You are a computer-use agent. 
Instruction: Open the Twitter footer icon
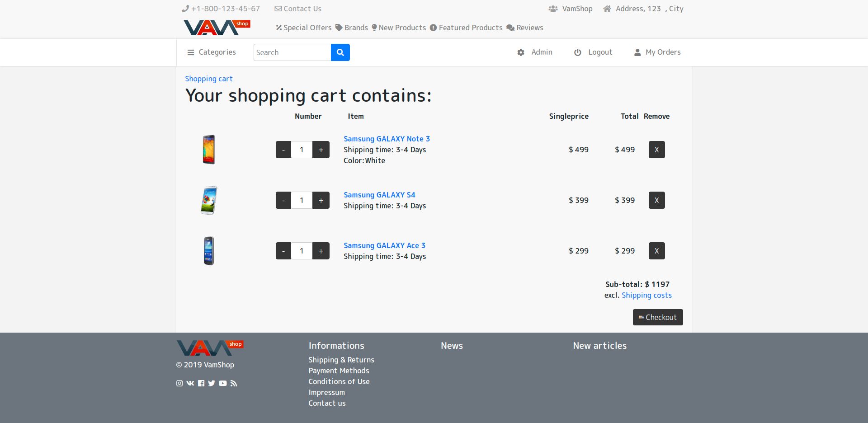pyautogui.click(x=212, y=383)
